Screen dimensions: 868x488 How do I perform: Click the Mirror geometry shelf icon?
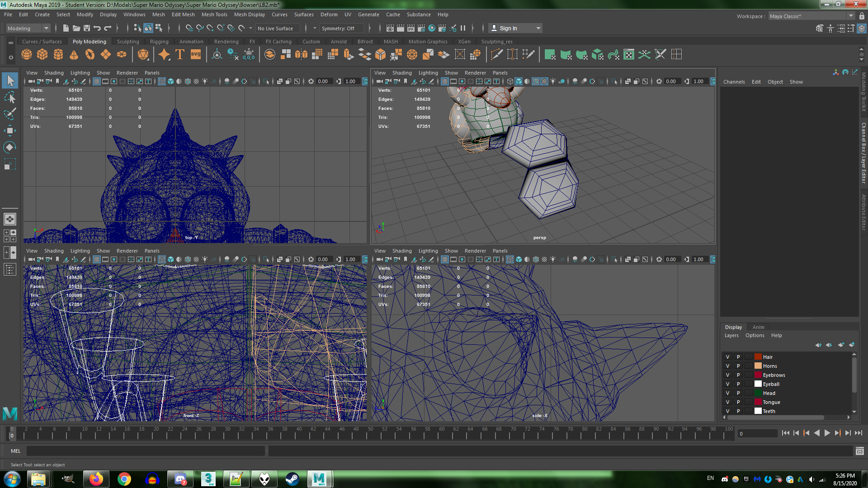click(301, 55)
